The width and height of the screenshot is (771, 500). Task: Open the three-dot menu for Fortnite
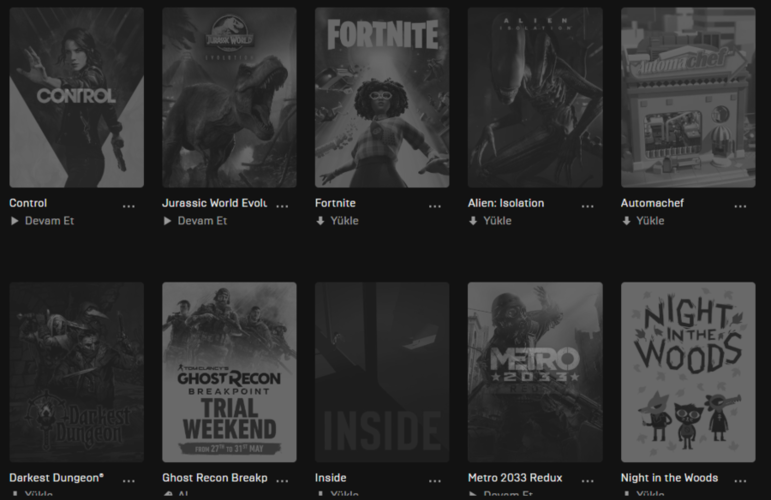(x=435, y=206)
